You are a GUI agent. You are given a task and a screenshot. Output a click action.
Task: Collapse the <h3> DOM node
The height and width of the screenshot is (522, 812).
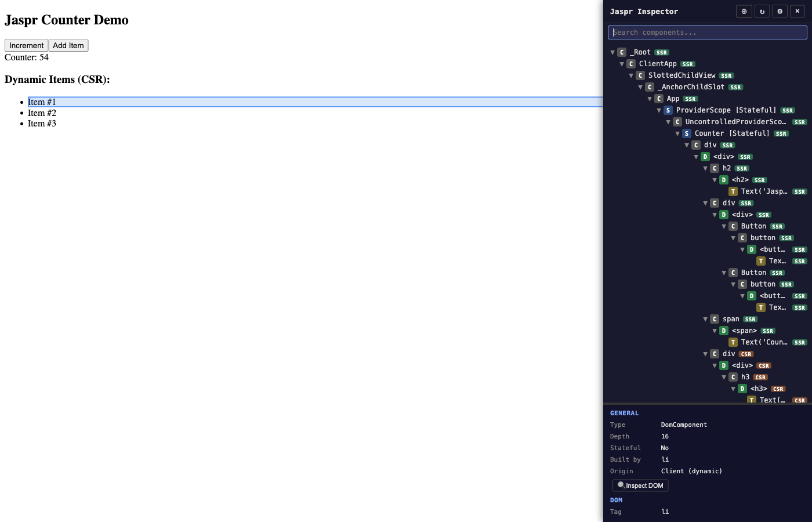tap(733, 389)
